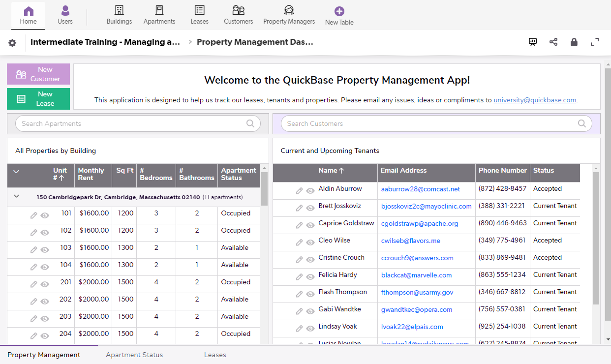The image size is (611, 364).
Task: Open the Leases table
Action: [x=199, y=15]
